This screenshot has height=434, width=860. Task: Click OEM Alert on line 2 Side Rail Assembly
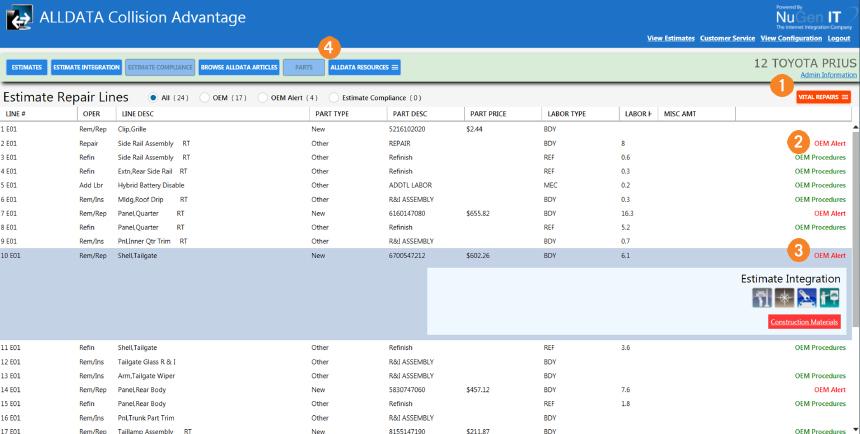click(x=830, y=143)
